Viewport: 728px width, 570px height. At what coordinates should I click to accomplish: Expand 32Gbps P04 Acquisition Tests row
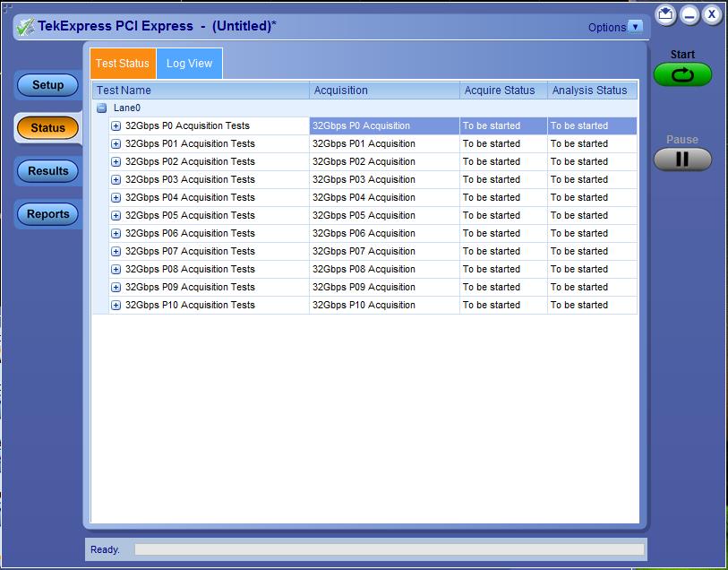click(x=116, y=197)
